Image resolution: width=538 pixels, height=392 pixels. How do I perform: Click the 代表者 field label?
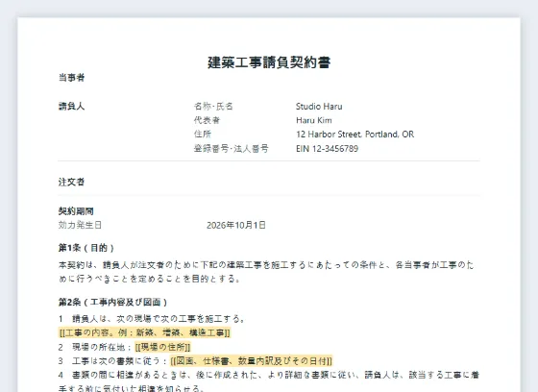(207, 120)
